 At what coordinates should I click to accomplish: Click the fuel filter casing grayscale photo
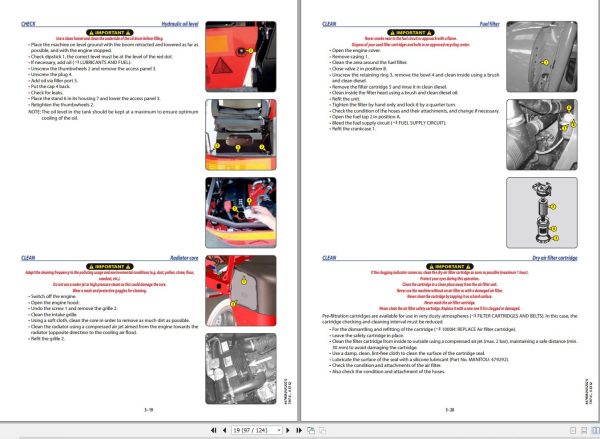click(x=542, y=56)
